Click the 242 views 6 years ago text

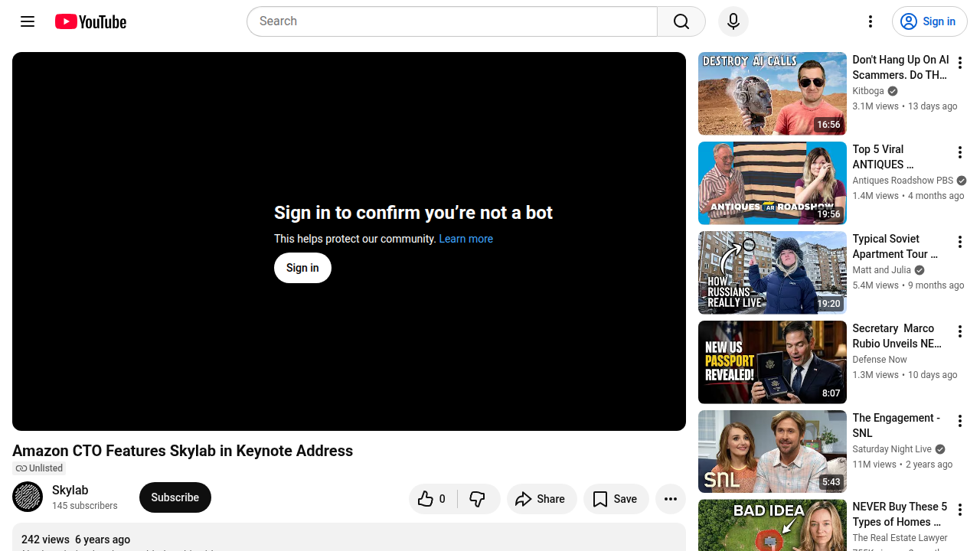(x=76, y=540)
